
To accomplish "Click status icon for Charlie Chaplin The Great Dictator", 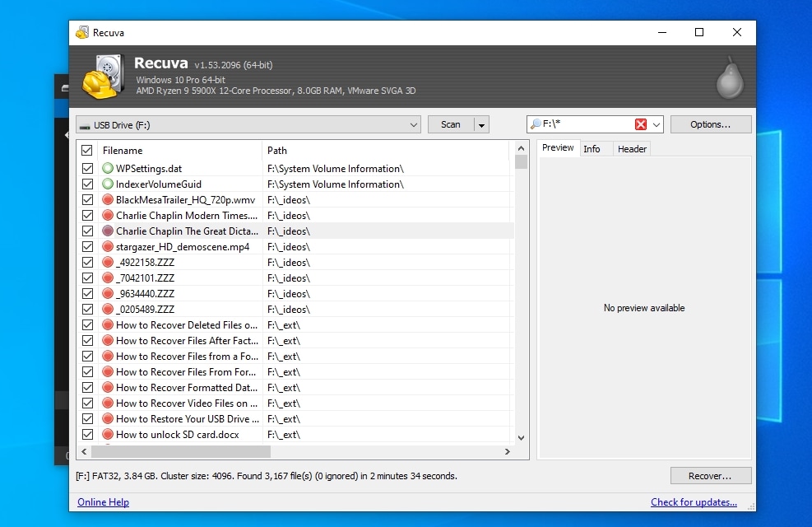I will point(108,231).
